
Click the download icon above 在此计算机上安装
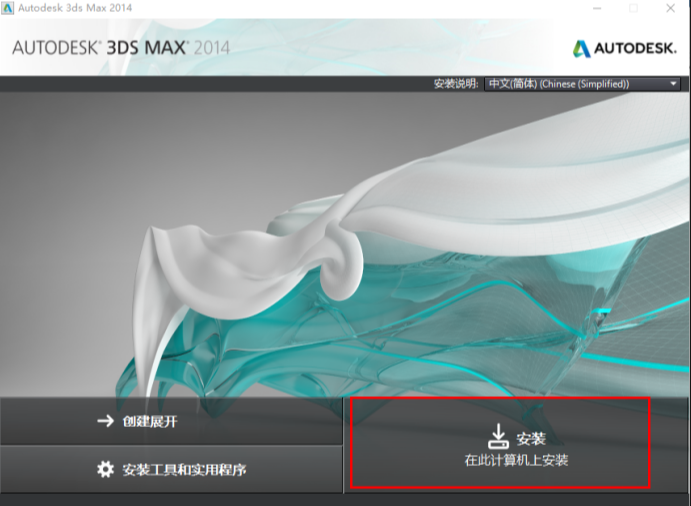tap(498, 436)
